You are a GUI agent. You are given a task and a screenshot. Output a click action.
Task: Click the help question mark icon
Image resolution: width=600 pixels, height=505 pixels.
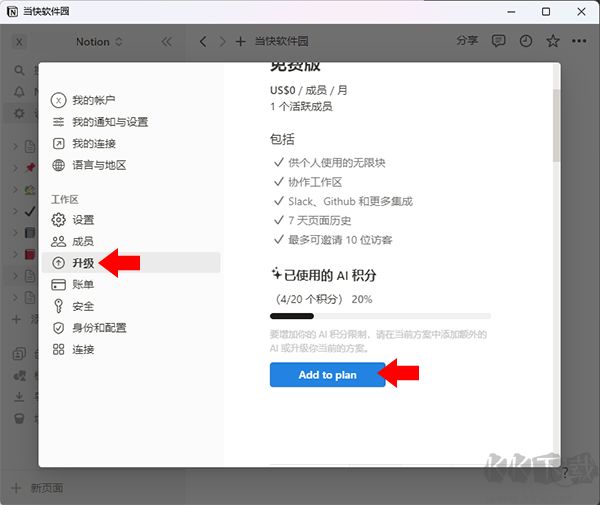[565, 472]
